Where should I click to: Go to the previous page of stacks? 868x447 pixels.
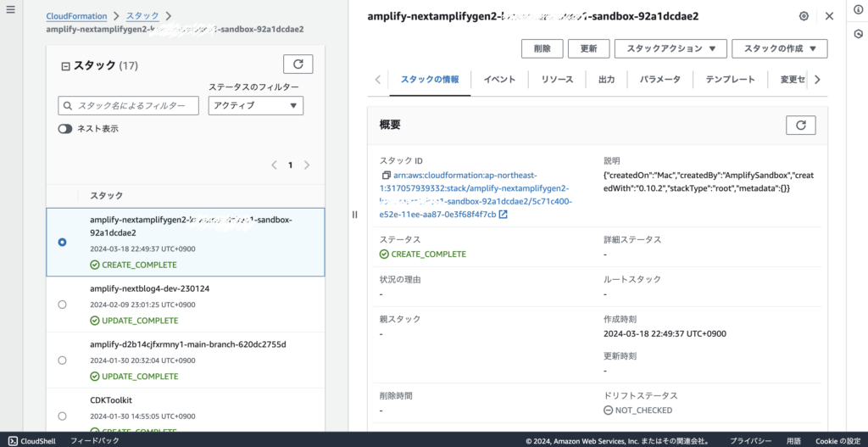(274, 165)
